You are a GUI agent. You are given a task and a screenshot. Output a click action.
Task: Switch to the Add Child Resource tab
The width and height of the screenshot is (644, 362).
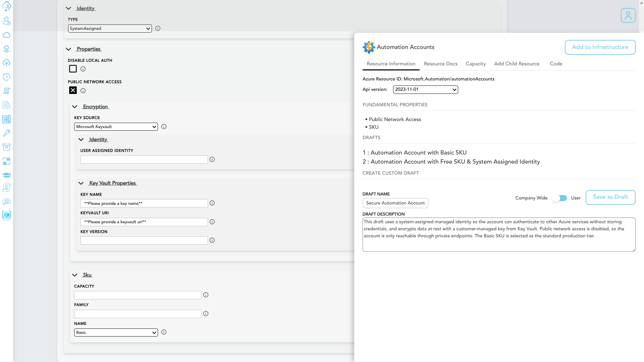pyautogui.click(x=517, y=64)
